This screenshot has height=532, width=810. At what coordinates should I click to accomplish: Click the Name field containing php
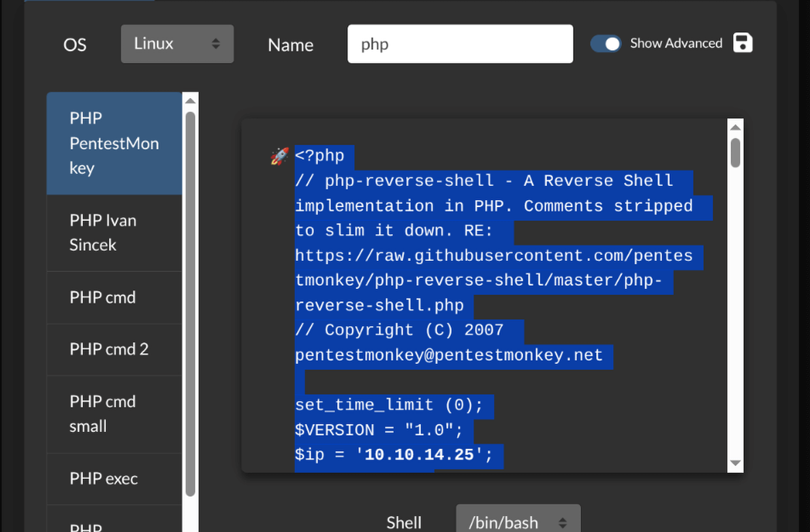(x=461, y=44)
